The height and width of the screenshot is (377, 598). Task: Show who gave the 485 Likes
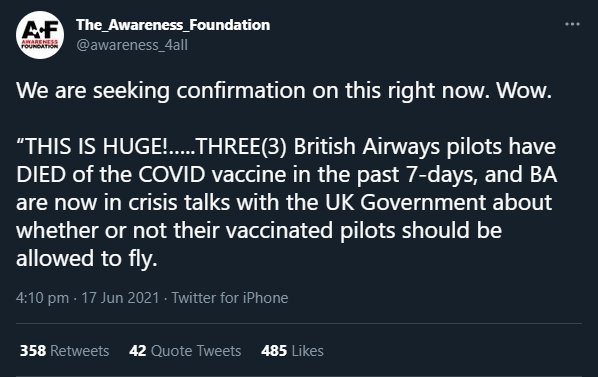coord(293,351)
